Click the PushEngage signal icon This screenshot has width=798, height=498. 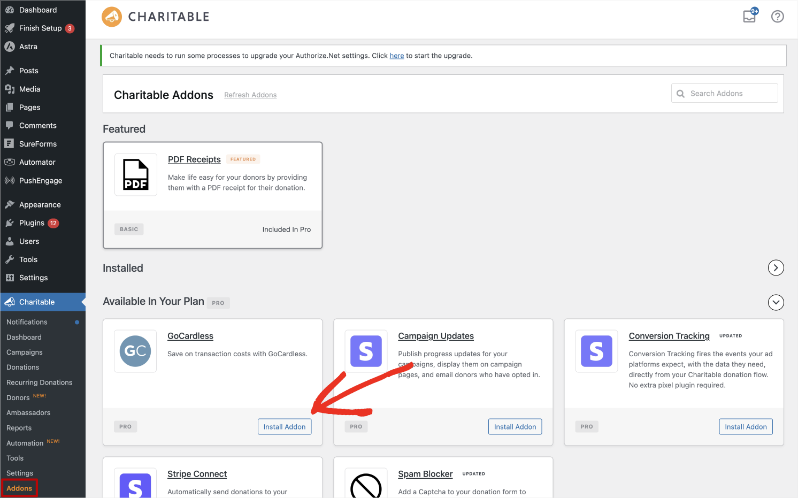(x=9, y=180)
